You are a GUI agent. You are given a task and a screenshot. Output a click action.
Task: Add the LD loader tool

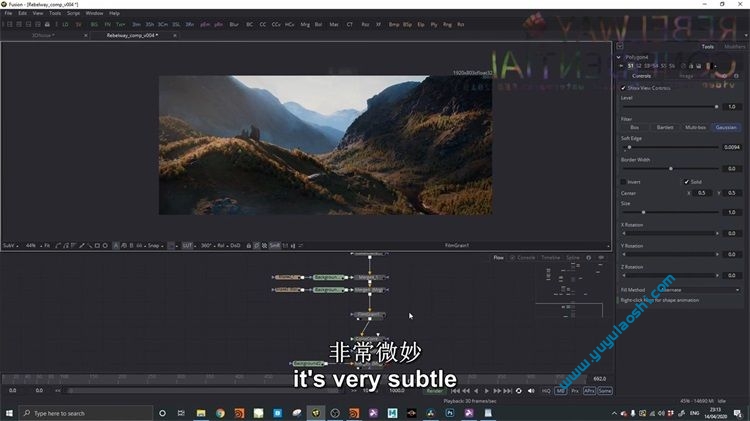coord(65,24)
